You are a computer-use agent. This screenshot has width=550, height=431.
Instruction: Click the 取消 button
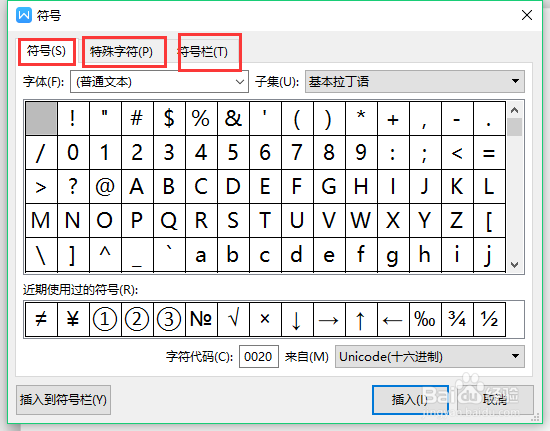pos(495,400)
